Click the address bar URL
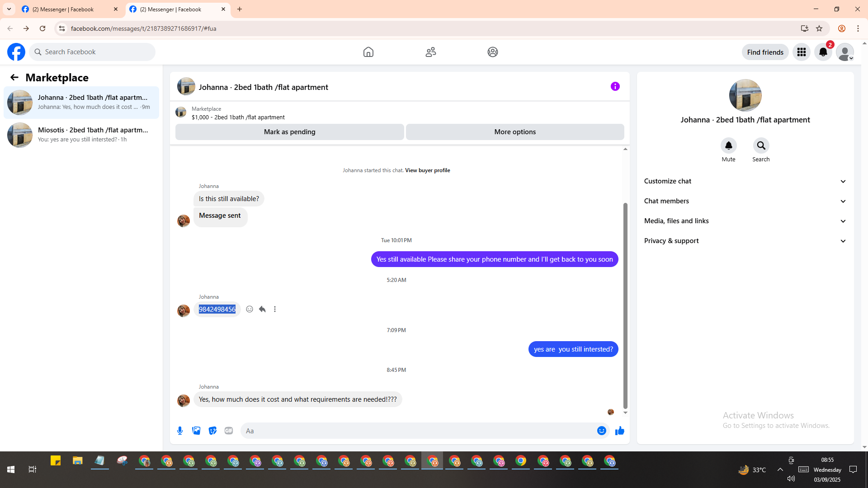Image resolution: width=868 pixels, height=488 pixels. click(144, 28)
